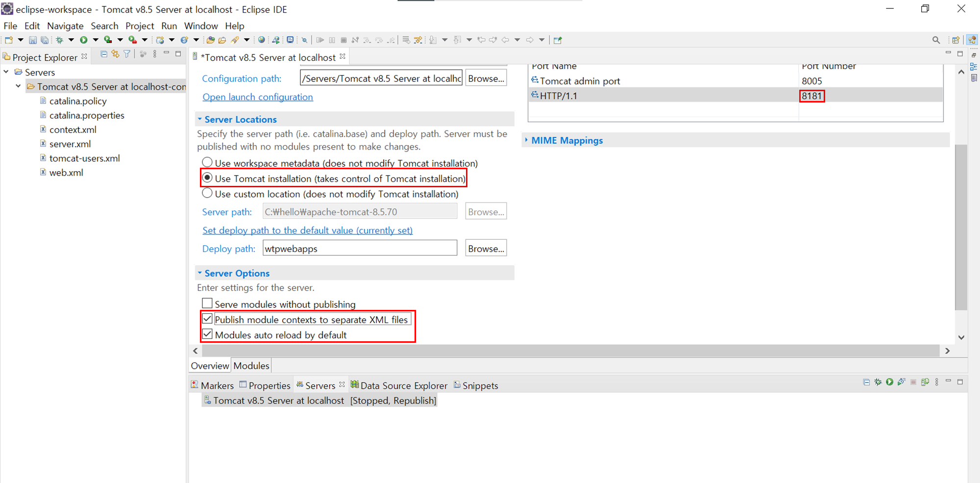The width and height of the screenshot is (980, 483).
Task: Switch to the Modules tab of server editor
Action: point(251,366)
